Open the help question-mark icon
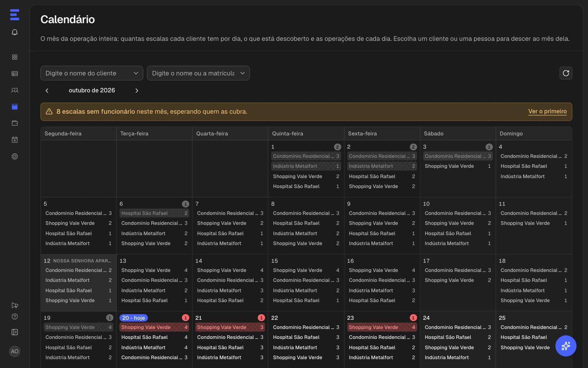This screenshot has height=368, width=588. [15, 316]
